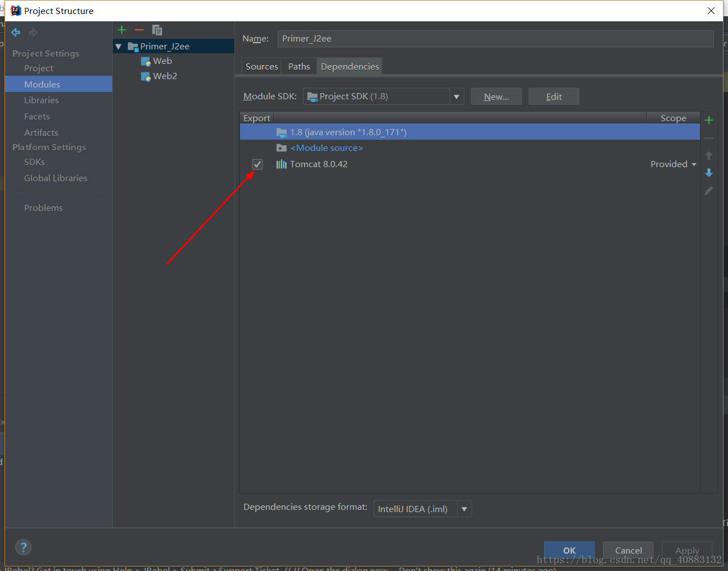Open help with question mark icon

pos(23,547)
